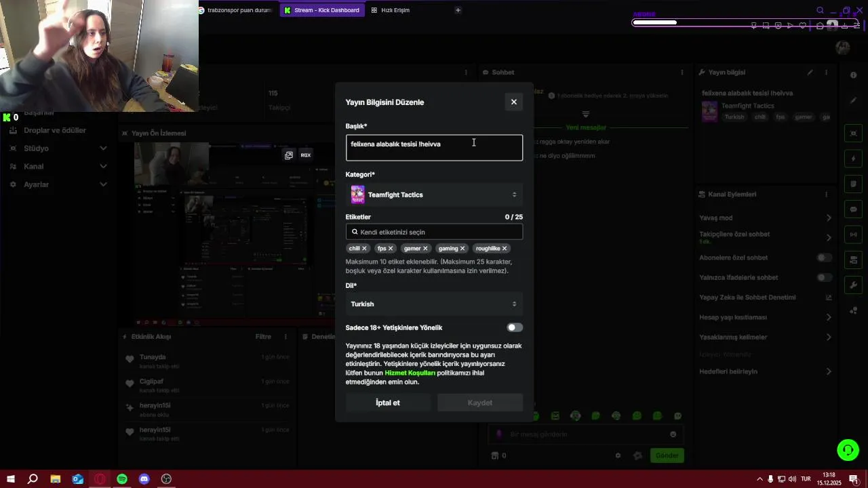Viewport: 868px width, 488px height.
Task: Open File Explorer from the taskbar
Action: click(x=56, y=479)
